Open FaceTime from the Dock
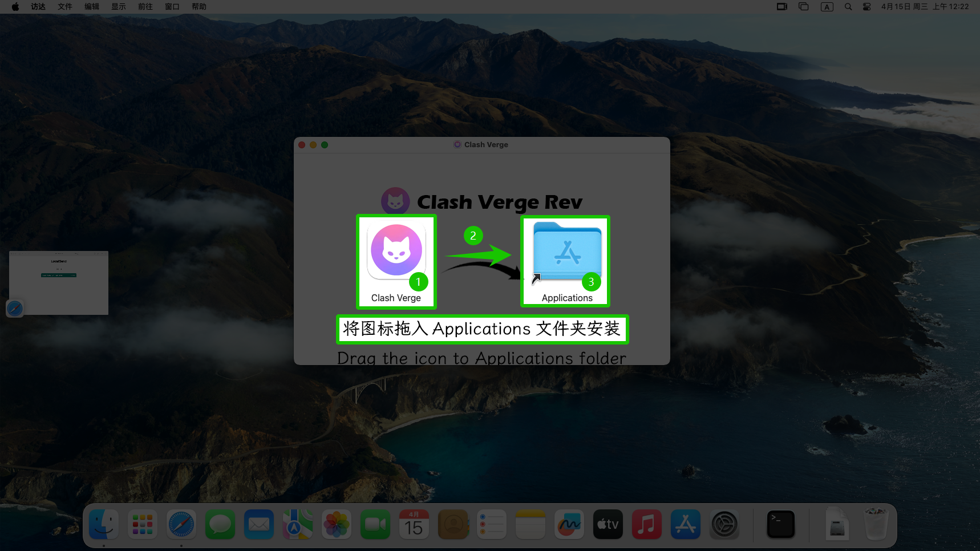Image resolution: width=980 pixels, height=551 pixels. [x=375, y=524]
